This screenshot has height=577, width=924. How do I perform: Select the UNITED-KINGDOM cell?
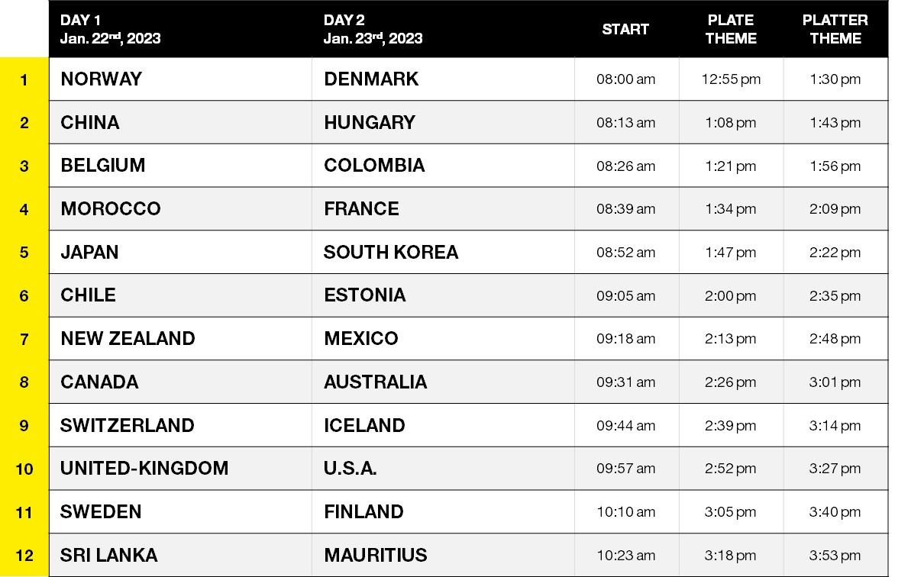coord(144,468)
